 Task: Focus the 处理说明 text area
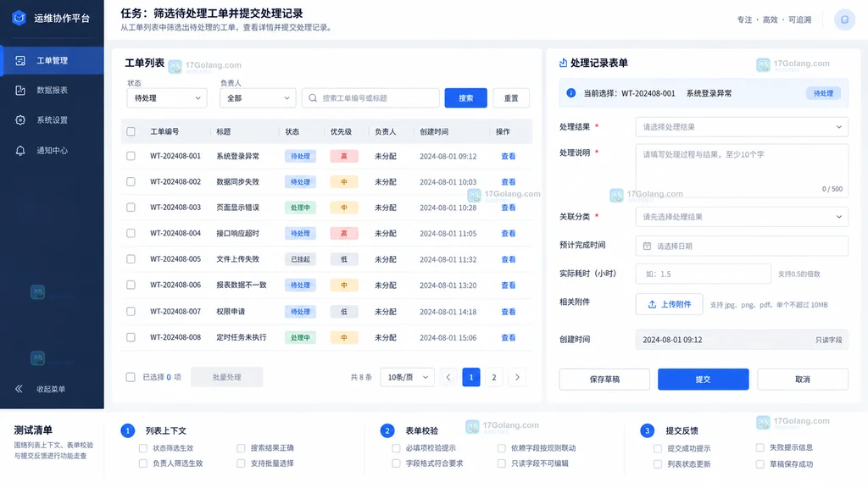(x=741, y=170)
